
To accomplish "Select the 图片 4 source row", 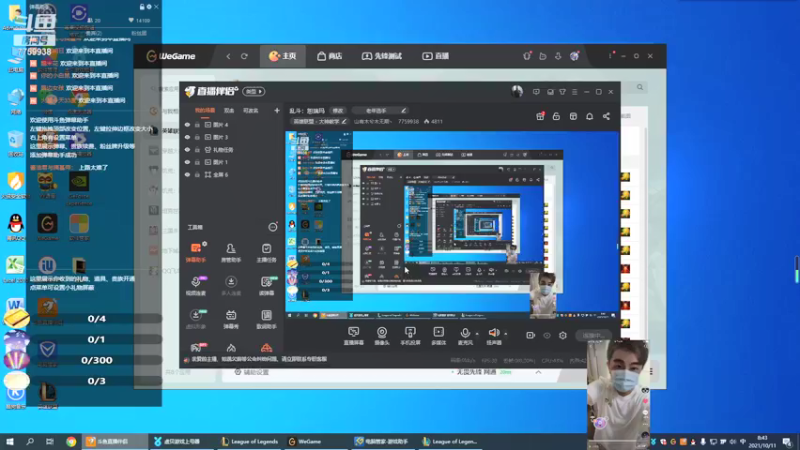I will (232, 124).
